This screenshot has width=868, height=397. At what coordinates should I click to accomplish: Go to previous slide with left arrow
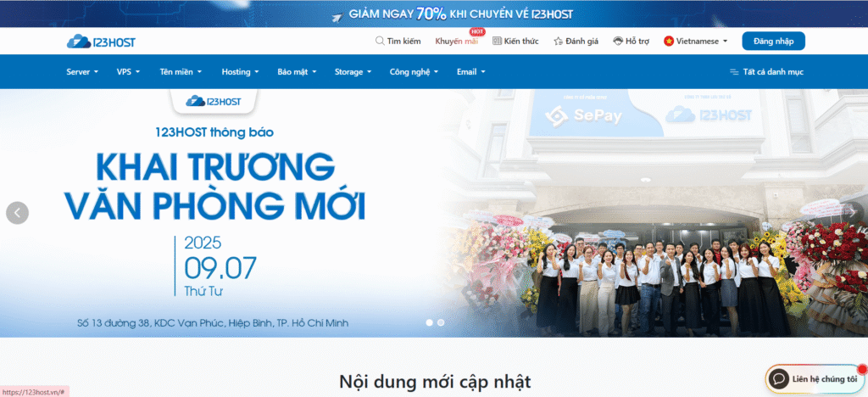point(17,213)
